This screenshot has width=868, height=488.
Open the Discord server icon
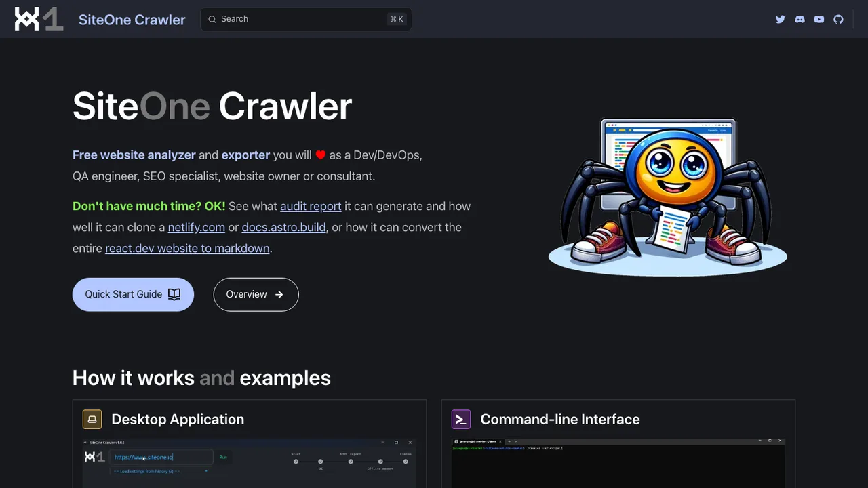(800, 20)
